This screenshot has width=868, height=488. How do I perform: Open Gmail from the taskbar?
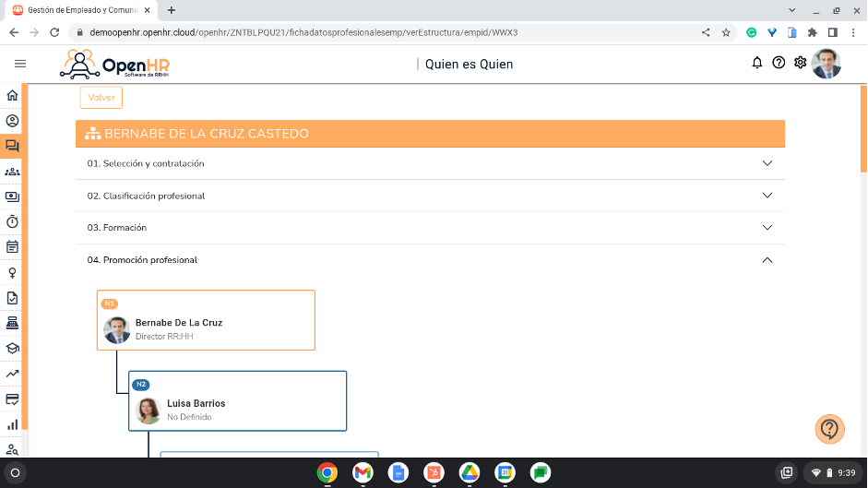(x=363, y=472)
